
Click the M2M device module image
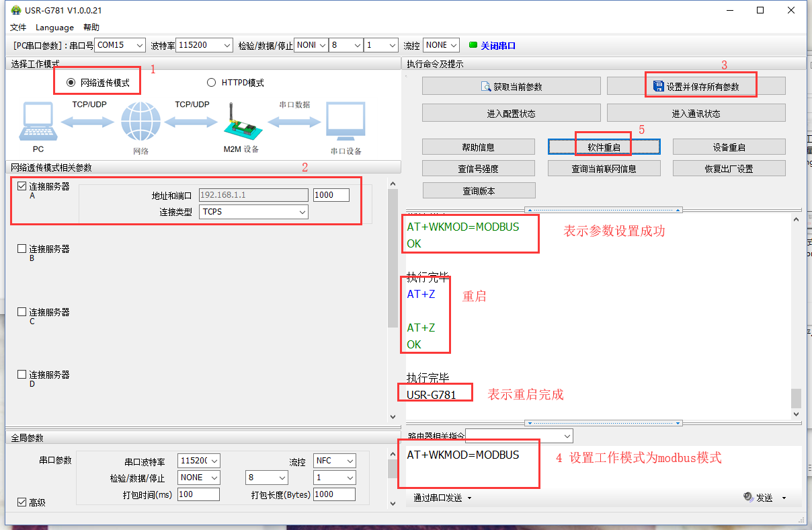pos(239,123)
